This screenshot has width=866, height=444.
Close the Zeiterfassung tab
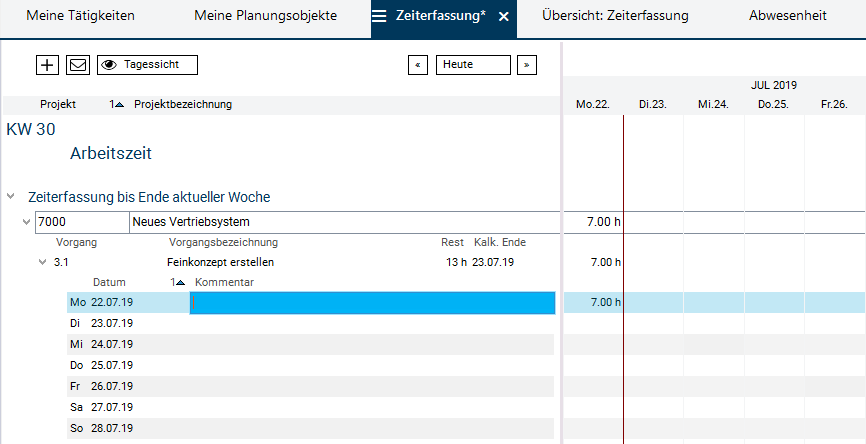(x=504, y=17)
